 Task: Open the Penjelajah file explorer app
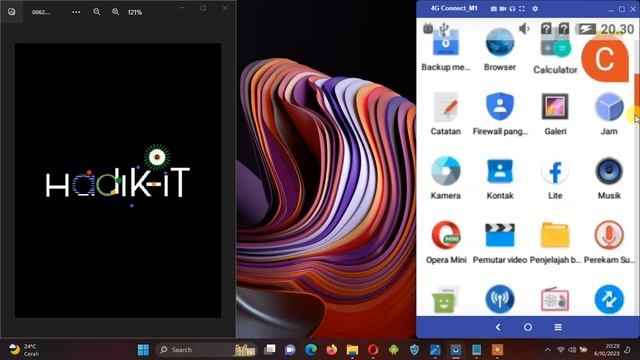[x=555, y=242]
